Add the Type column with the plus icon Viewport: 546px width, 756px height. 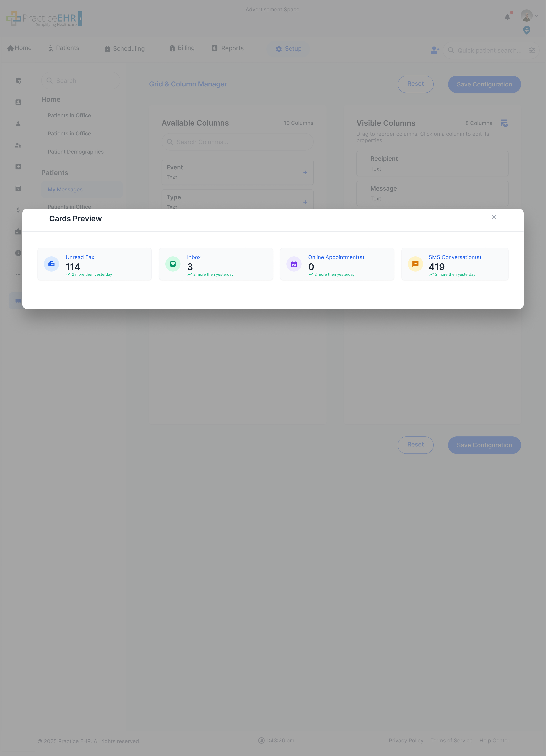[305, 202]
